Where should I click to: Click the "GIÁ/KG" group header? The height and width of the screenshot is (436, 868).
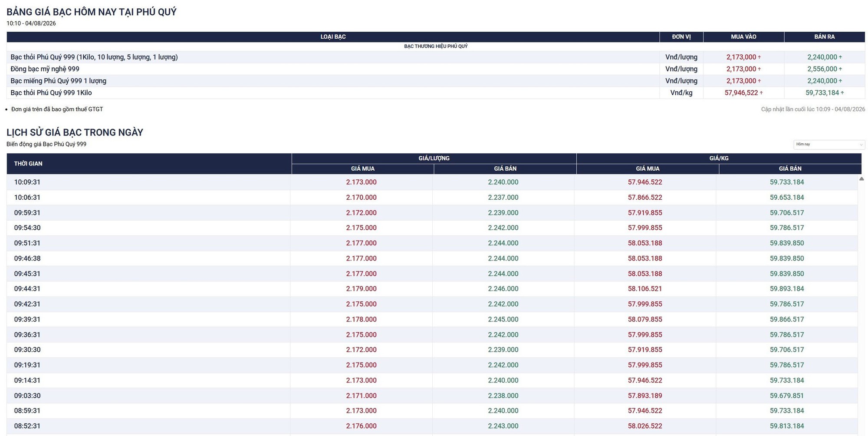tap(719, 159)
